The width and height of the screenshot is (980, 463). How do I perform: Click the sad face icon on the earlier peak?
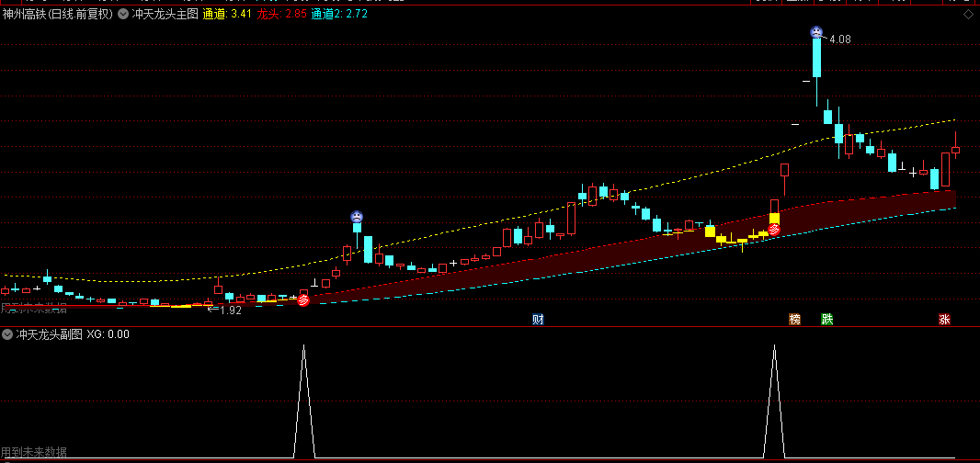point(357,217)
